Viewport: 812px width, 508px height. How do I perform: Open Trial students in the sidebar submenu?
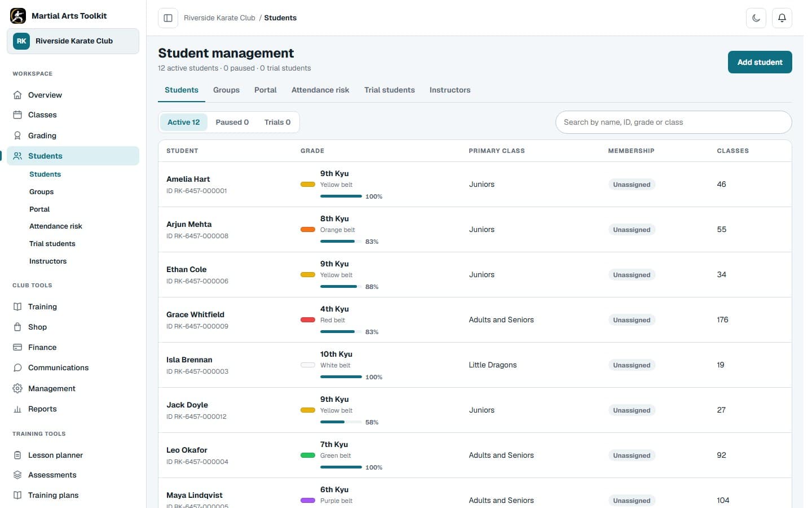[52, 244]
